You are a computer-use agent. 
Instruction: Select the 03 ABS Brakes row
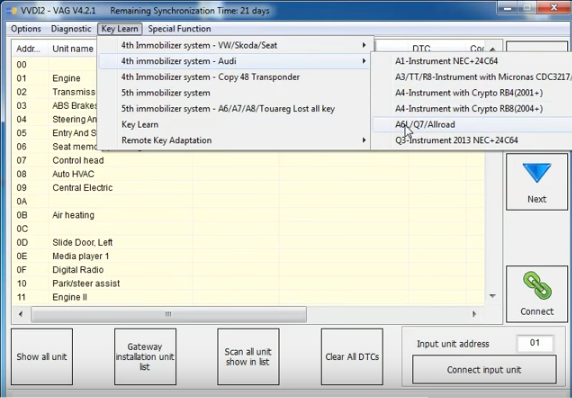pos(55,105)
